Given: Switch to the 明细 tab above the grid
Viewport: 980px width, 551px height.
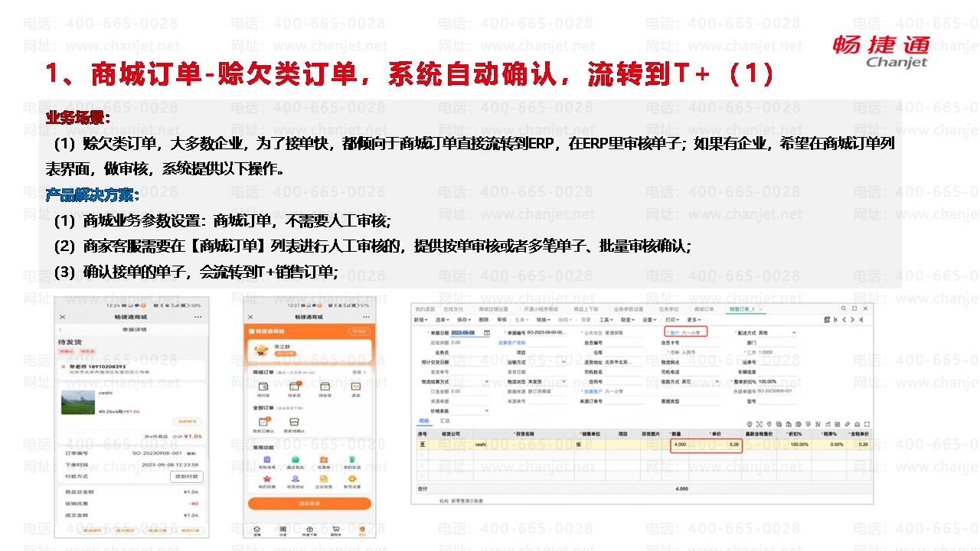Looking at the screenshot, I should point(423,421).
